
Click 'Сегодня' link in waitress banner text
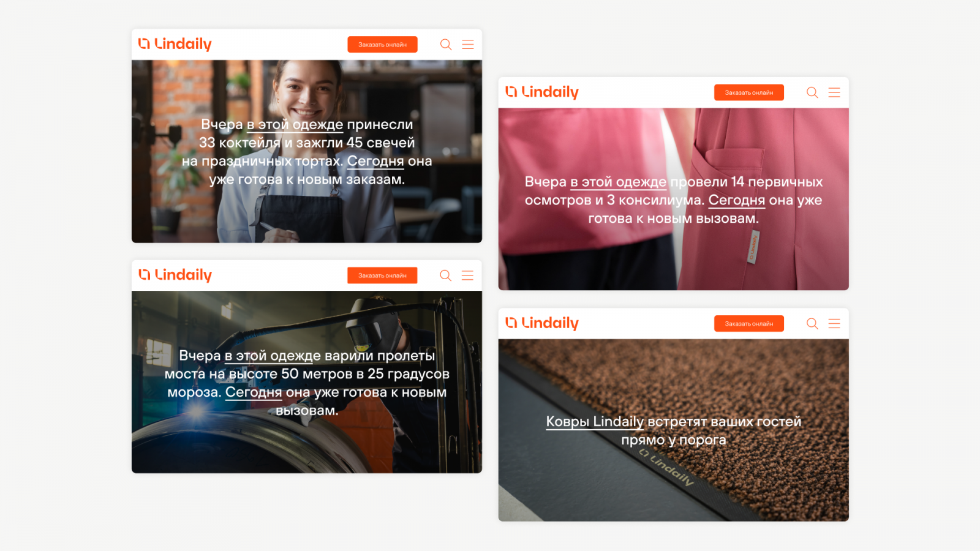(375, 161)
